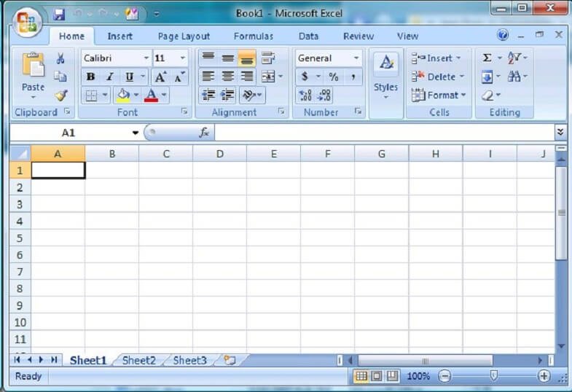This screenshot has height=392, width=572.
Task: Open Excel Help question mark
Action: tap(503, 35)
